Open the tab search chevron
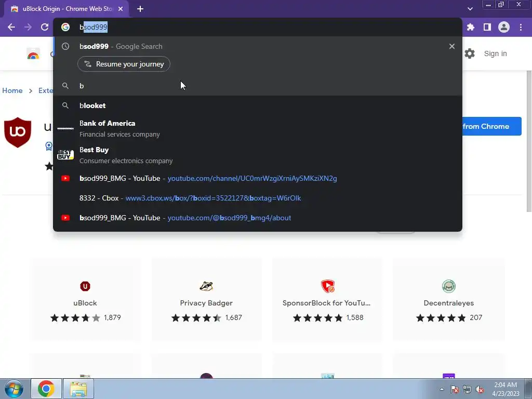Image resolution: width=532 pixels, height=399 pixels. 470,9
